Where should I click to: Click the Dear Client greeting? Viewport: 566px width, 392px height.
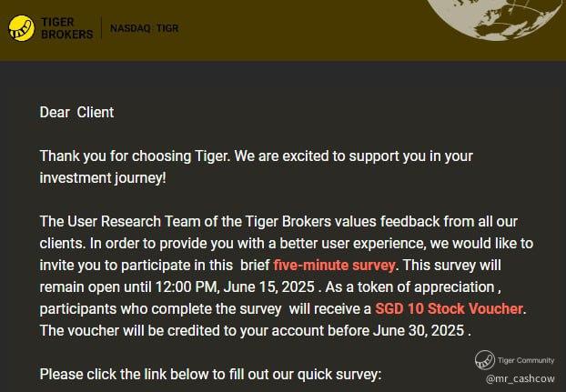pyautogui.click(x=76, y=112)
